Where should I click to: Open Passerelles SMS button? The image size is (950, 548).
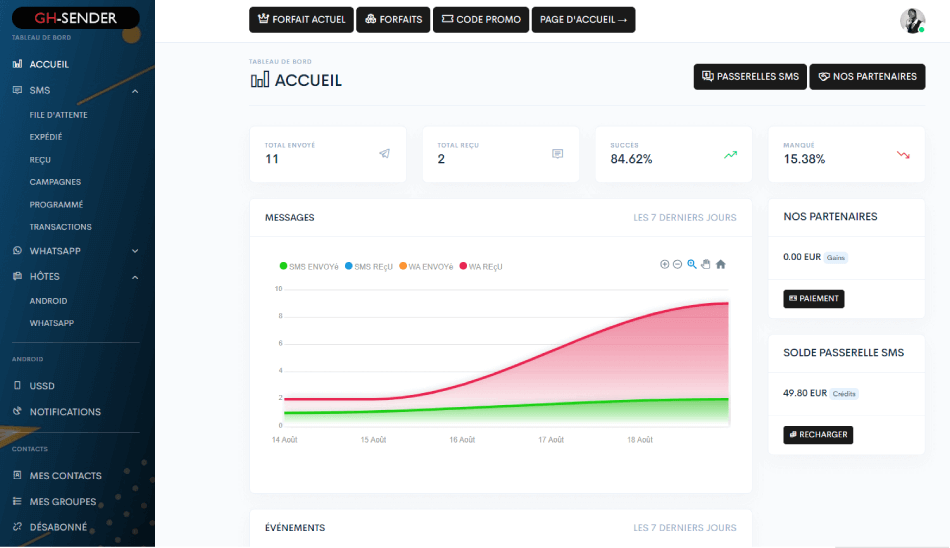tap(750, 76)
